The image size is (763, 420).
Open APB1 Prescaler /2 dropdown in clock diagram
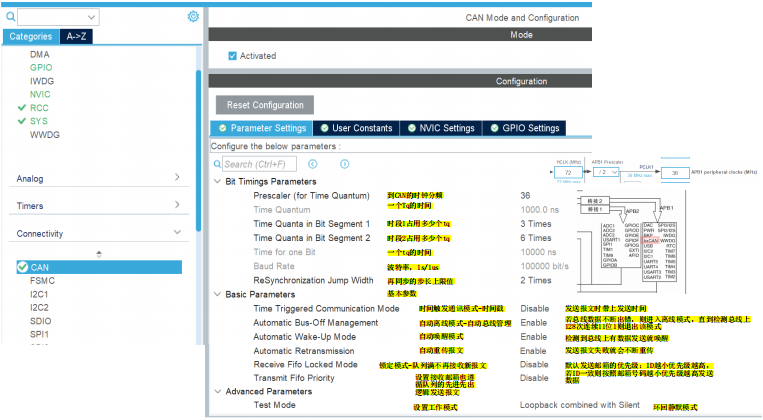[x=606, y=172]
